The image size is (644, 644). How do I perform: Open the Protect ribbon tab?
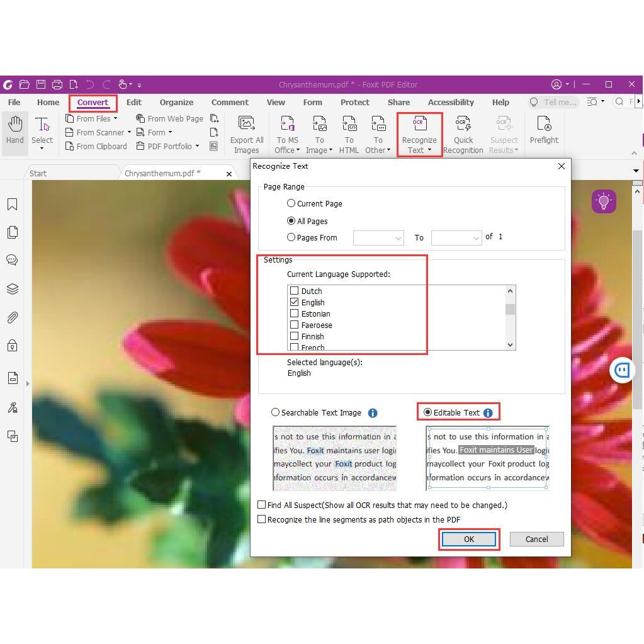point(354,102)
